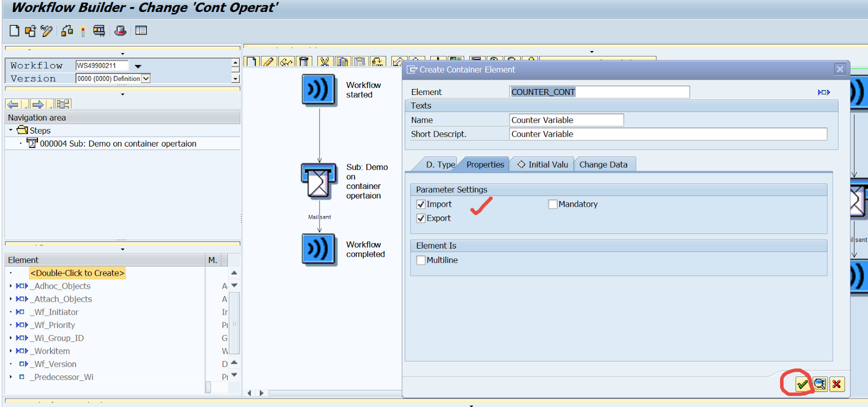The height and width of the screenshot is (407, 868).
Task: Click the canvas horizontal scroll left arrow
Action: (249, 393)
